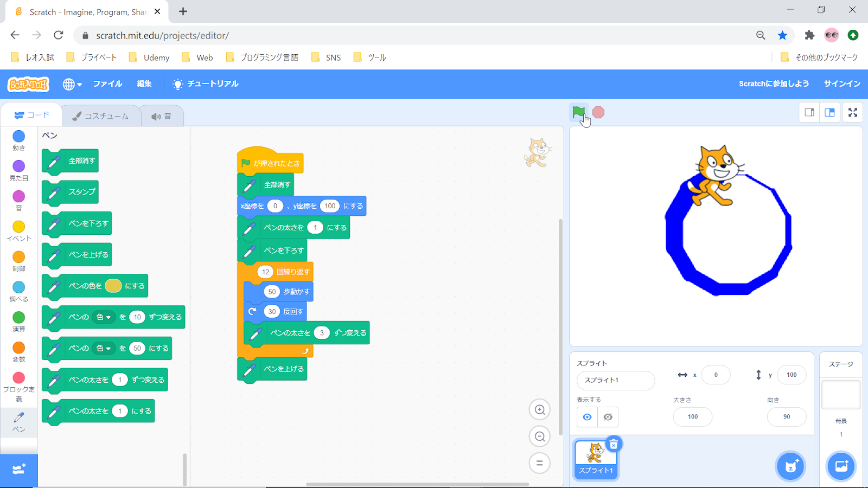Click the sprite y position field
Image resolution: width=868 pixels, height=488 pixels.
pyautogui.click(x=792, y=375)
